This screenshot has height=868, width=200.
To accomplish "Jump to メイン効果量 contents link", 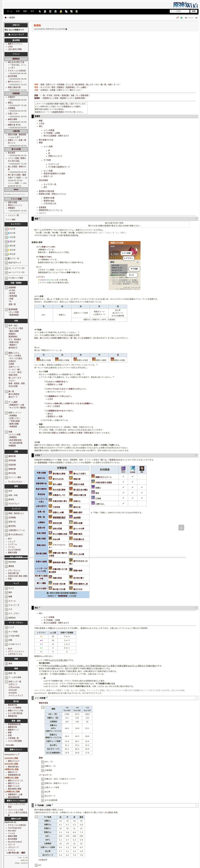I will [x=49, y=130].
